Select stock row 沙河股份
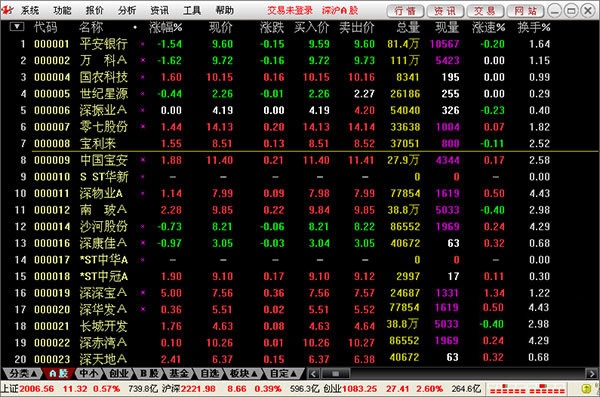The image size is (600, 397). coord(300,227)
